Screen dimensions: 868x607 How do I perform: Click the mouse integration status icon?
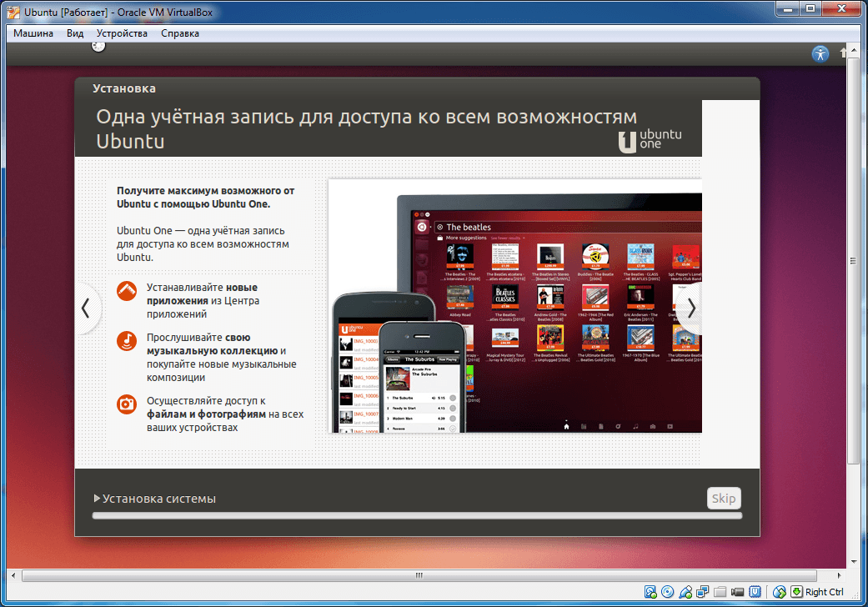pos(780,592)
